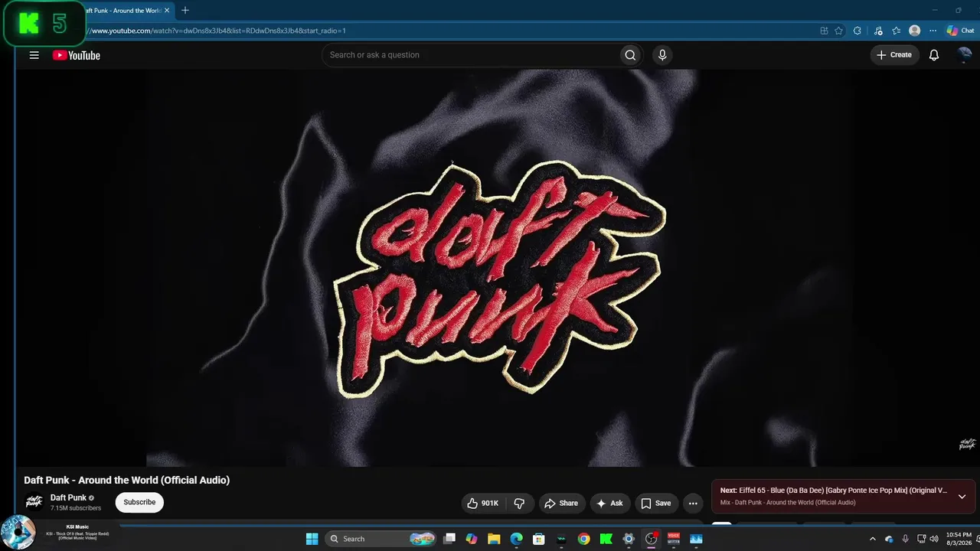Open the volume icon in system tray
The height and width of the screenshot is (551, 980).
click(x=934, y=539)
